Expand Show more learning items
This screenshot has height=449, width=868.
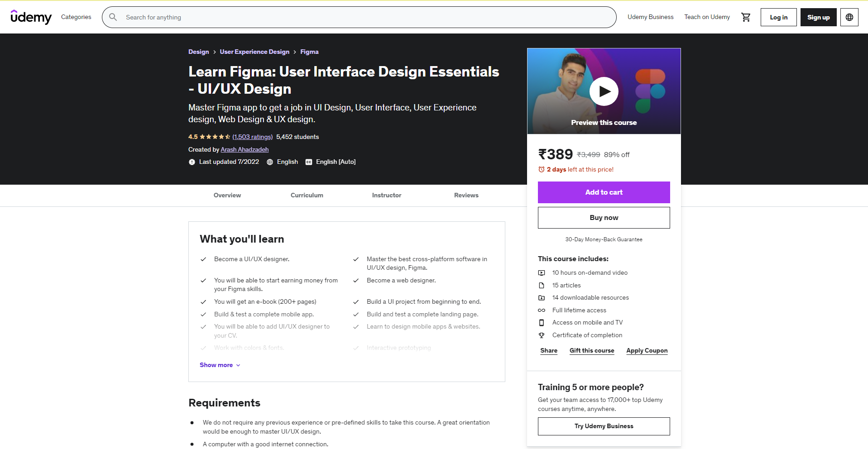coord(220,365)
